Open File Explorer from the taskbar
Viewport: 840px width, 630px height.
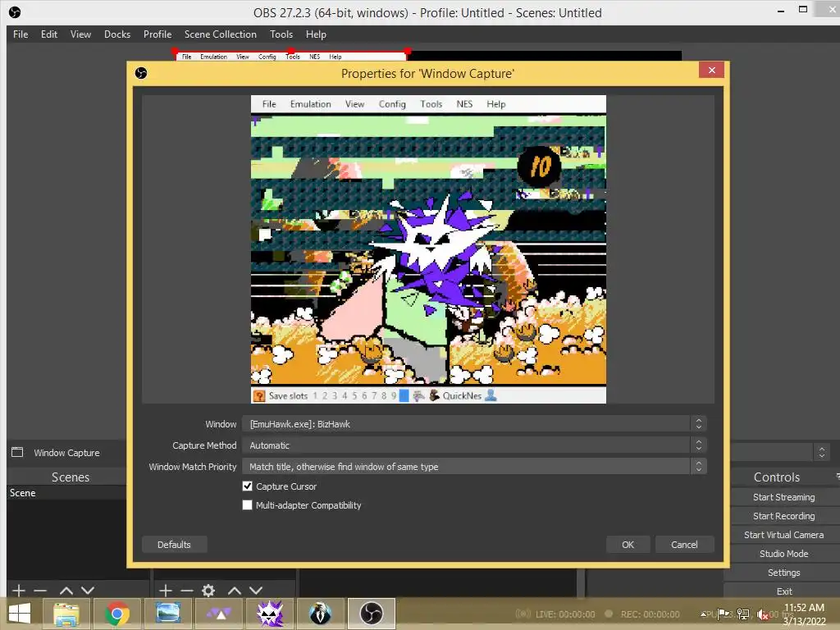coord(66,614)
